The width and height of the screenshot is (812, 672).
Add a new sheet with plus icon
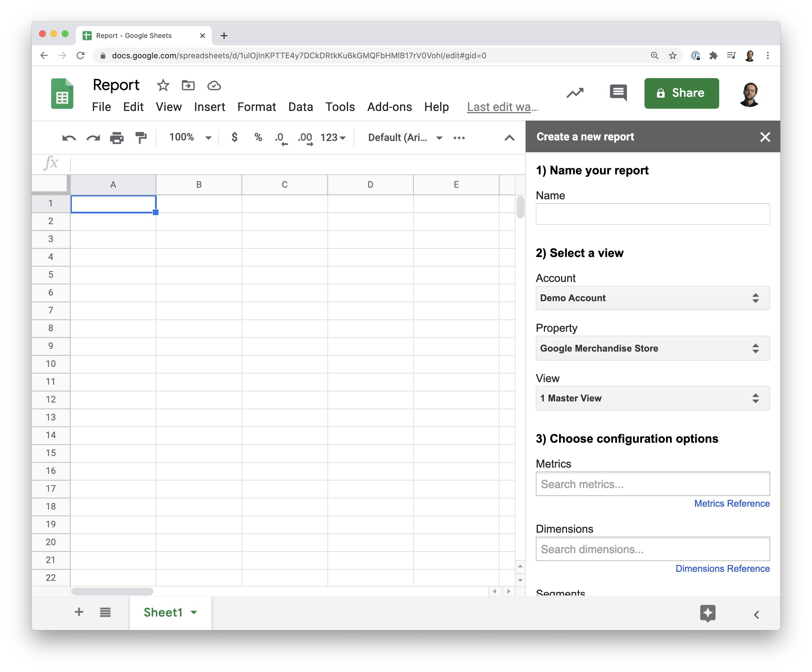[79, 612]
